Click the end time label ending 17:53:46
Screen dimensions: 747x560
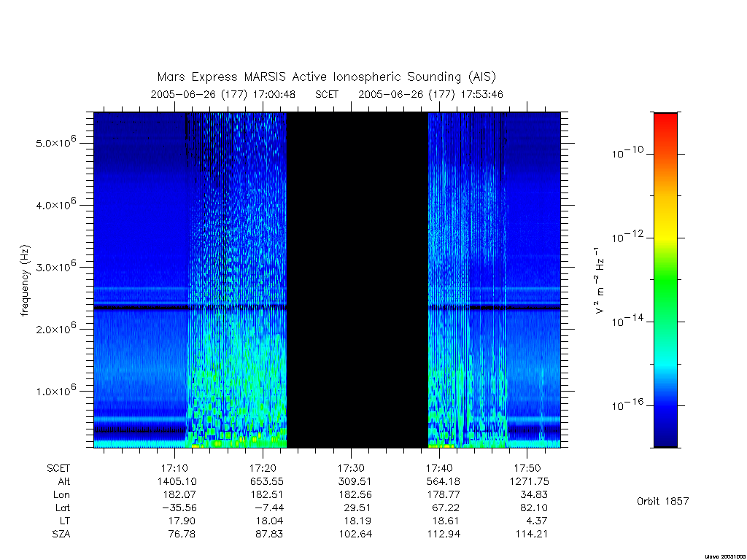[430, 94]
